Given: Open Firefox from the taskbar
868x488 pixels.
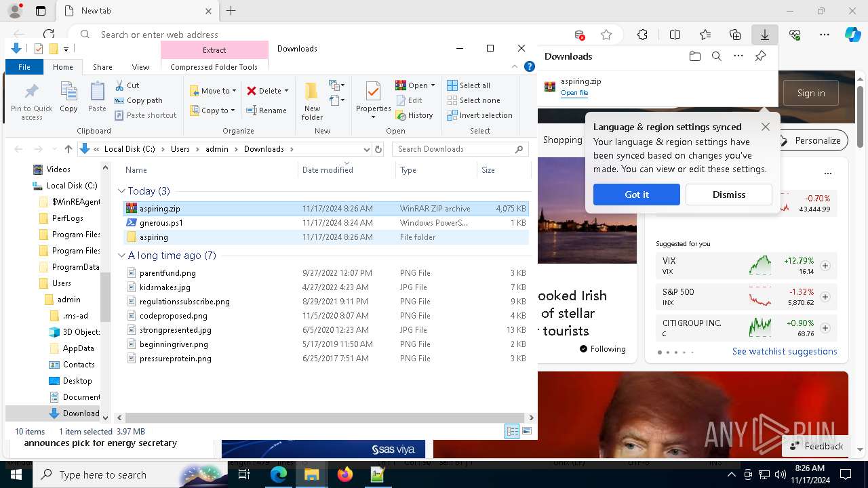Looking at the screenshot, I should point(344,474).
